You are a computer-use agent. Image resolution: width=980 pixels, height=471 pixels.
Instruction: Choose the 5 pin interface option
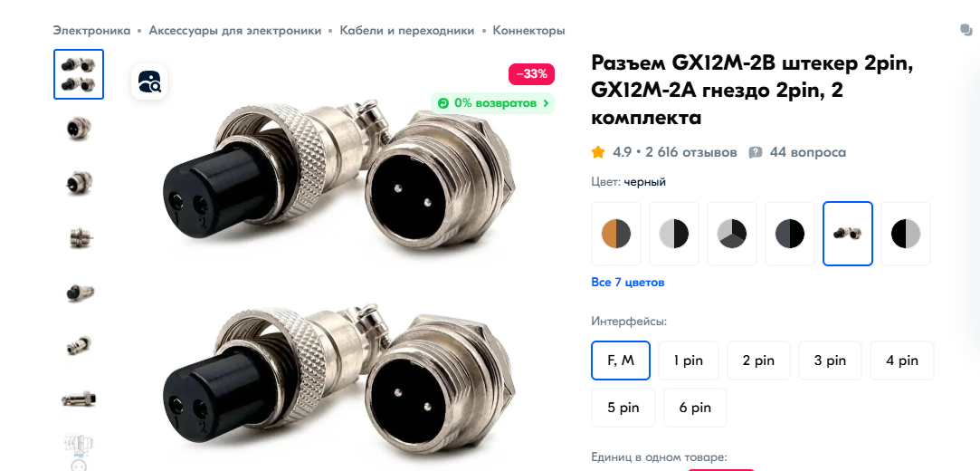pos(623,408)
